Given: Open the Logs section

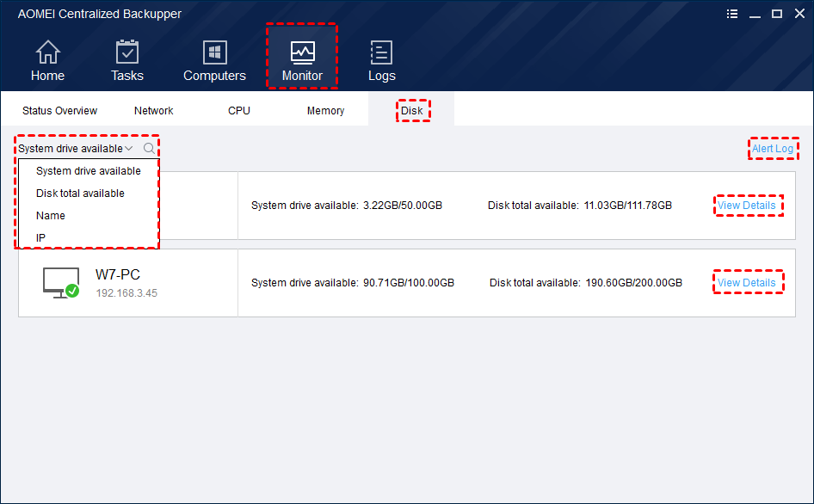Looking at the screenshot, I should tap(381, 61).
